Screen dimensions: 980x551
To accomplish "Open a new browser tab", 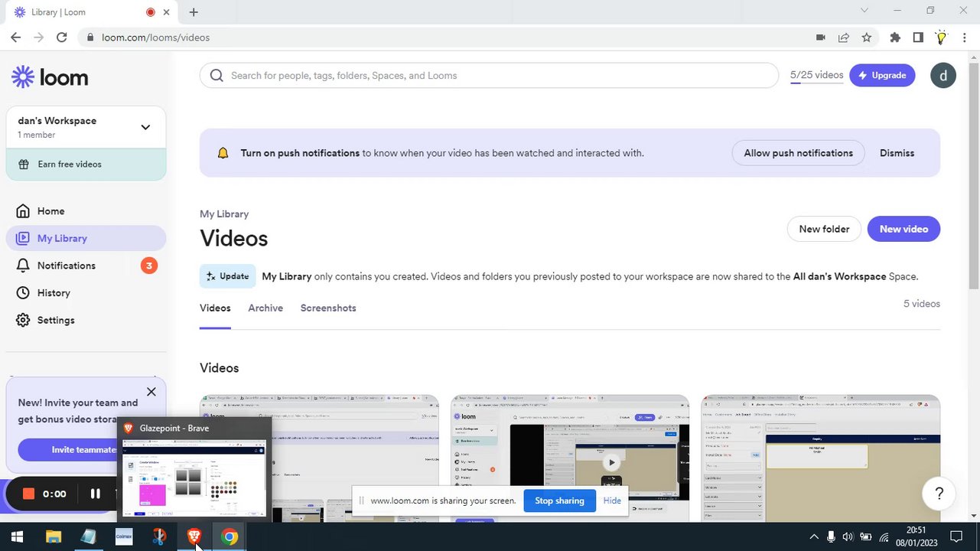I will pos(194,12).
